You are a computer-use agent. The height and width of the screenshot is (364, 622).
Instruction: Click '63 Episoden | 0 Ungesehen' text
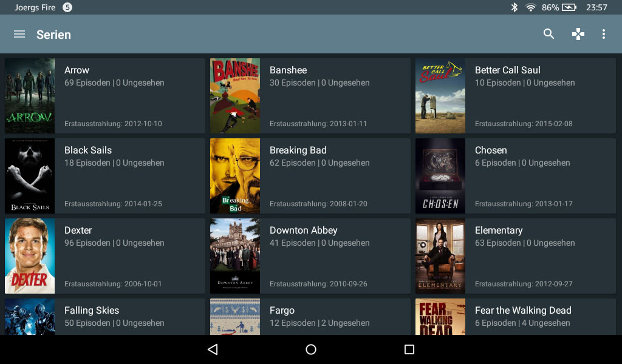tap(525, 243)
